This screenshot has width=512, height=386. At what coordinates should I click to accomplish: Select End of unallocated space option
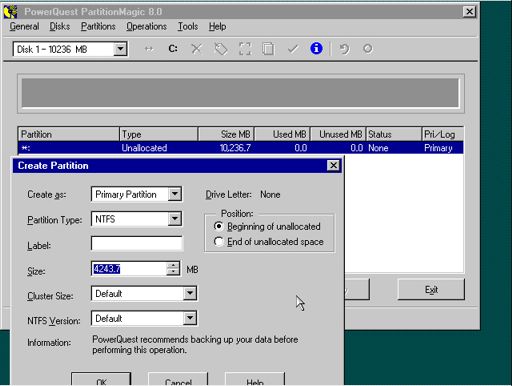coord(218,241)
